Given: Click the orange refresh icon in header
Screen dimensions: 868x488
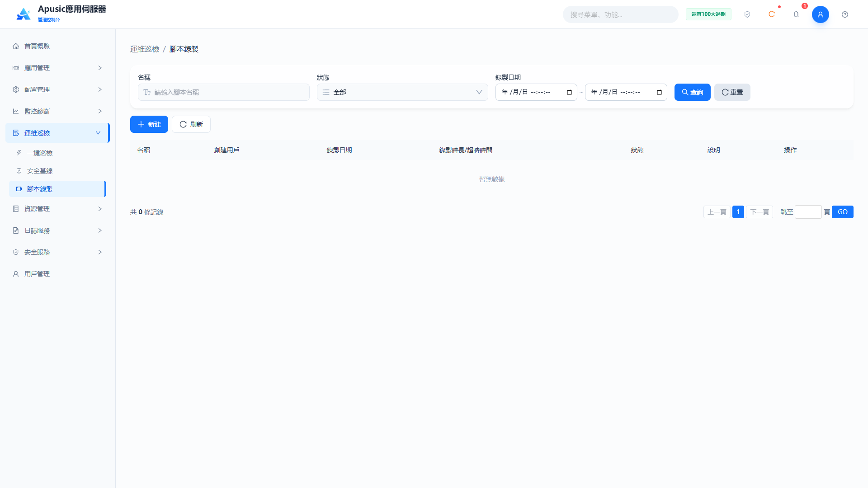Looking at the screenshot, I should [x=772, y=14].
